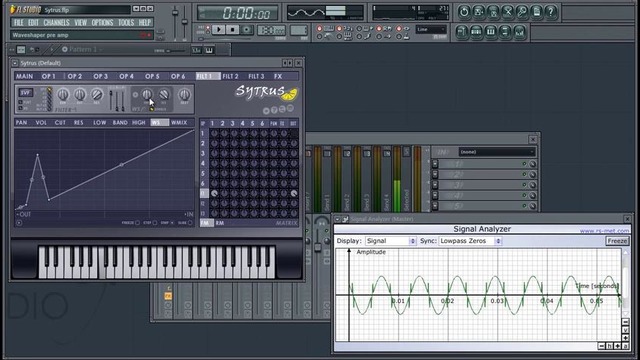Open the TOOLS menu
640x360 pixels.
[126, 22]
